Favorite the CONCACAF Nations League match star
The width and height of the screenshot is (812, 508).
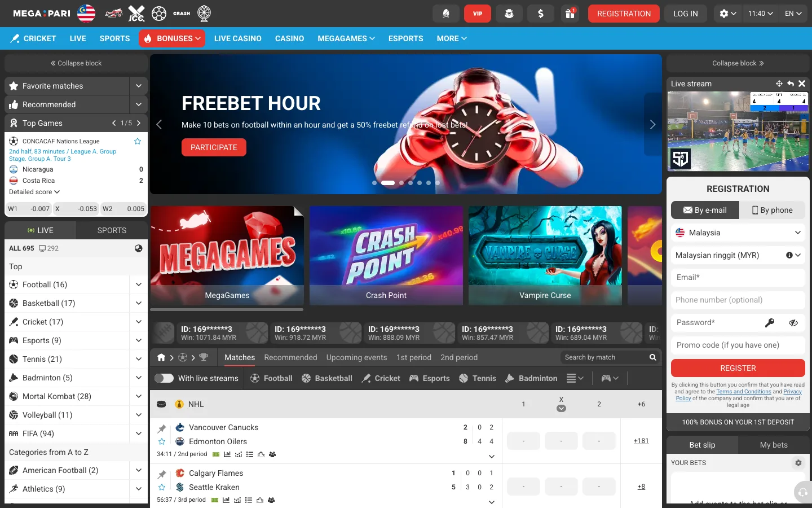138,141
